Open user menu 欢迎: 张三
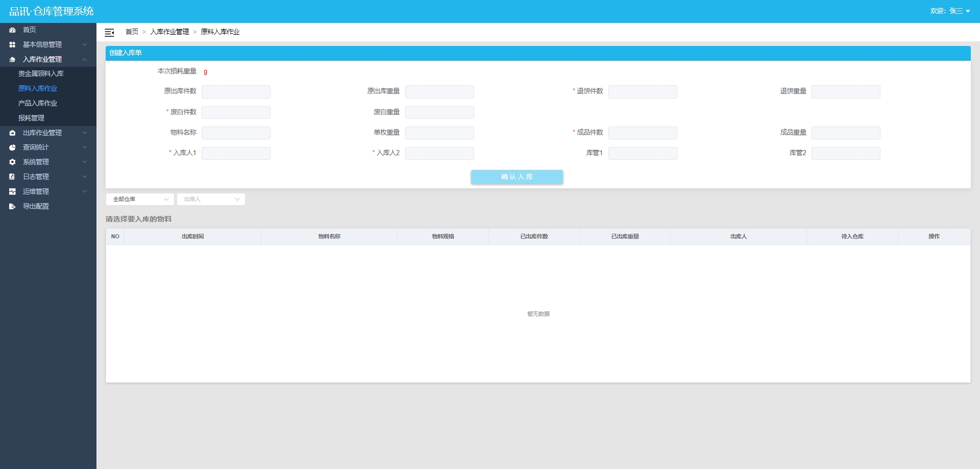The width and height of the screenshot is (980, 469). pyautogui.click(x=950, y=11)
